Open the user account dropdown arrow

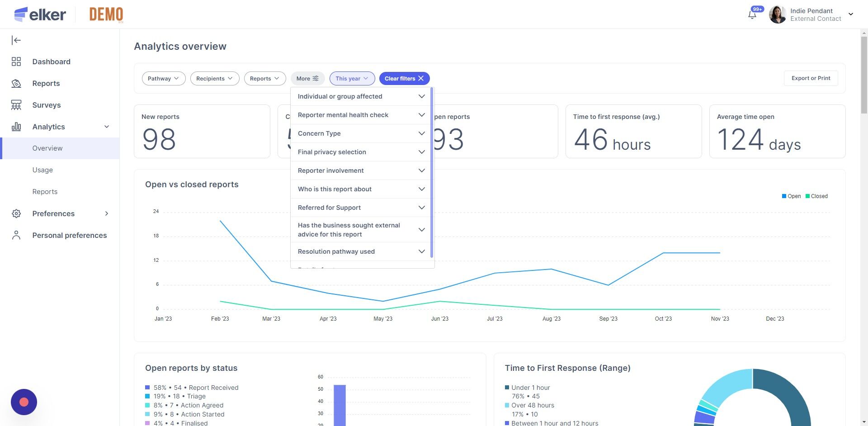851,14
